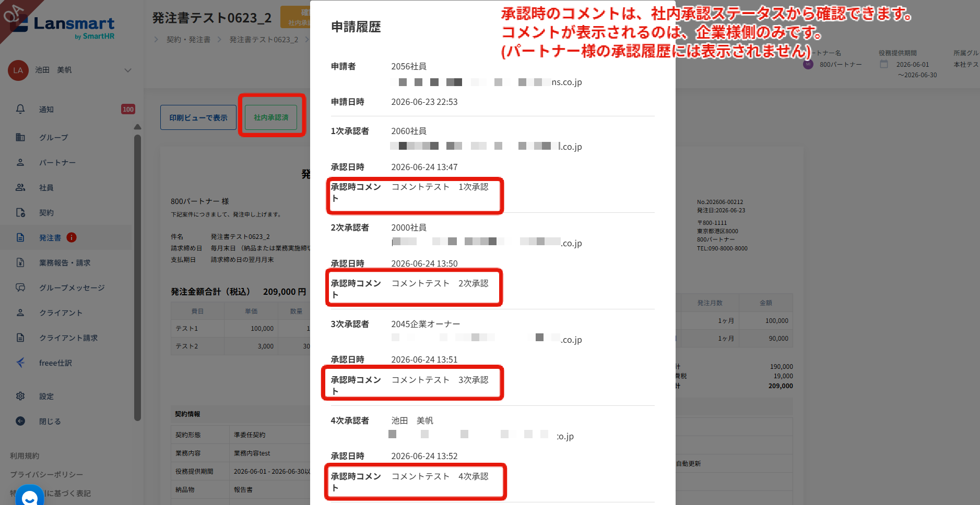Click the グループメッセージ chat bubble icon
The width and height of the screenshot is (980, 505).
point(20,287)
